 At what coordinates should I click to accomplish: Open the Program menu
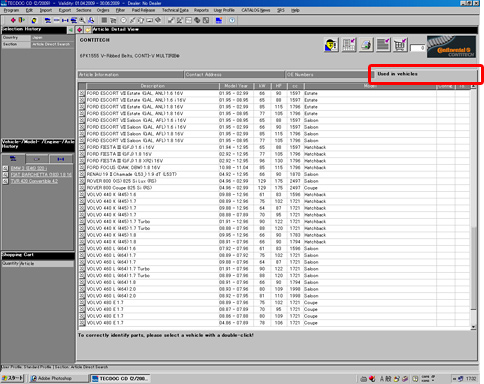[x=11, y=10]
